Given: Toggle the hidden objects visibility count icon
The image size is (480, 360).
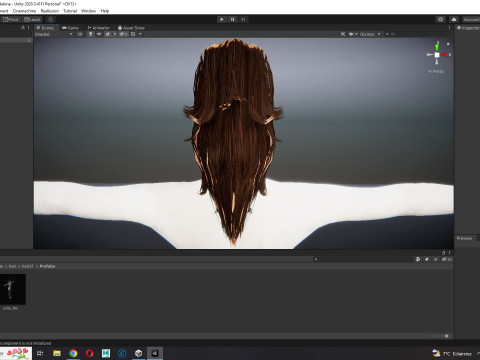Looking at the screenshot, I should 123,34.
